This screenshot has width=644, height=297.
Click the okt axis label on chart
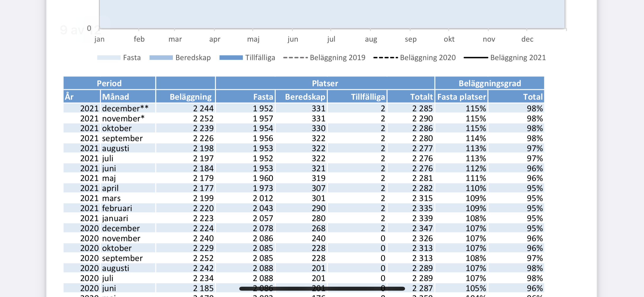click(x=449, y=39)
